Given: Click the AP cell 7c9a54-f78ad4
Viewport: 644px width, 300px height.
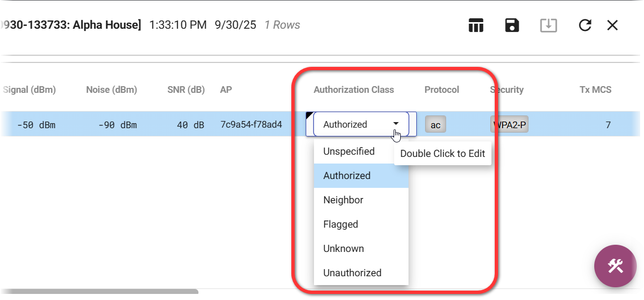Looking at the screenshot, I should (251, 125).
